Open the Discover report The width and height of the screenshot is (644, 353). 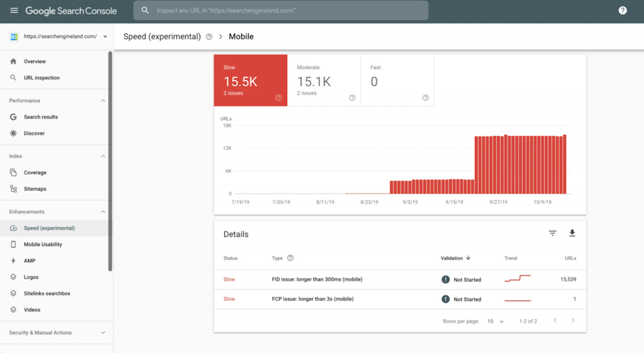click(x=34, y=133)
